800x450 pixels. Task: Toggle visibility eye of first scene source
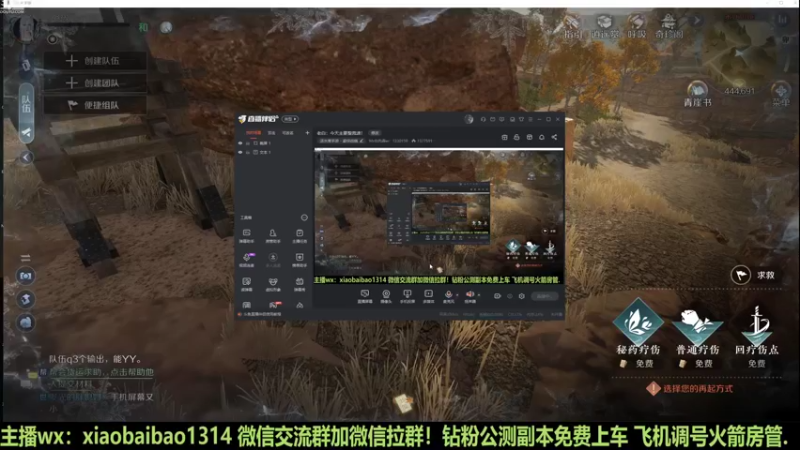click(240, 143)
